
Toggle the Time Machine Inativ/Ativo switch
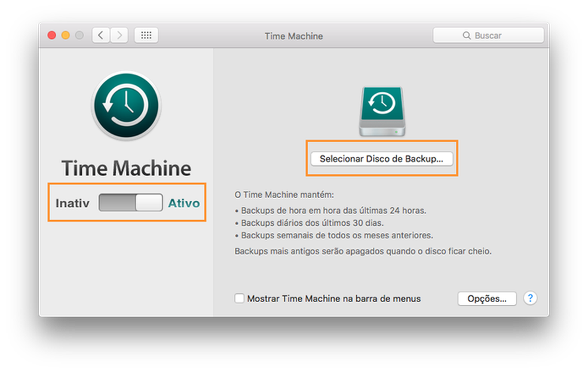click(x=130, y=202)
